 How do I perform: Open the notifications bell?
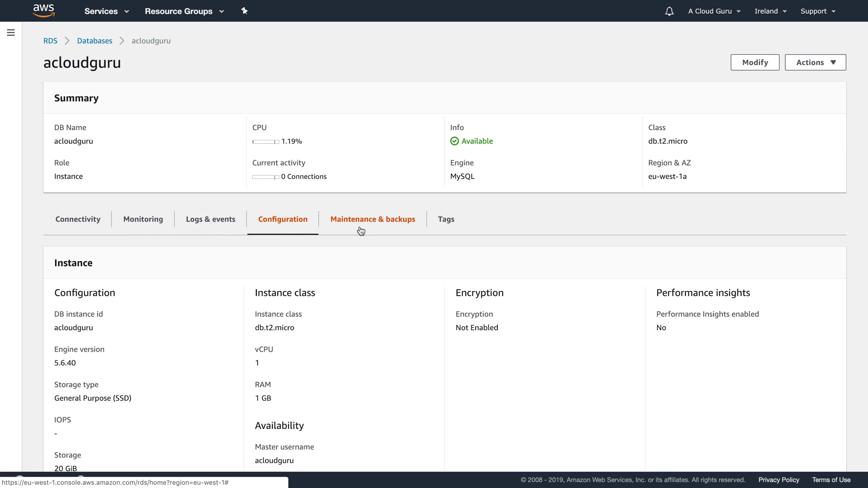[x=669, y=11]
